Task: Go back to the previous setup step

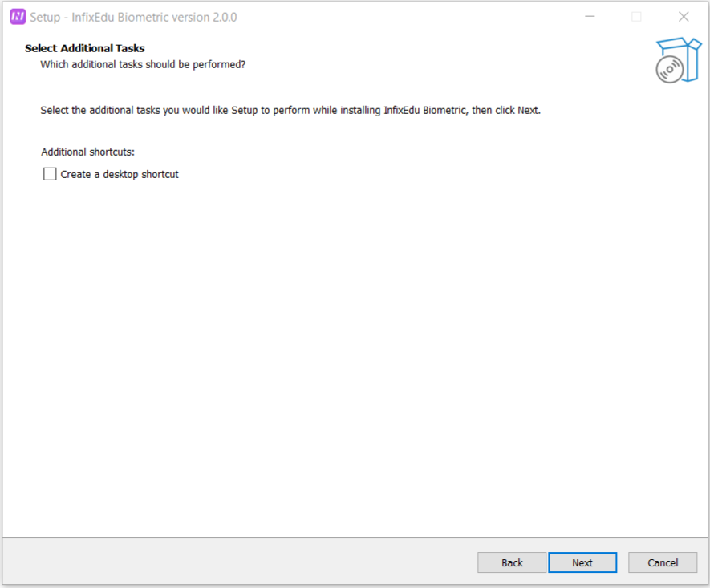Action: (x=512, y=562)
